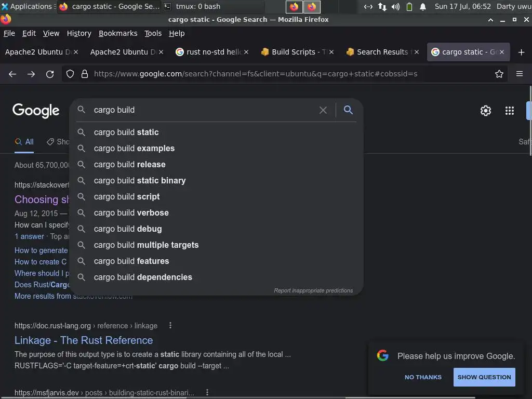Open the File menu
Screen dimensions: 532x399
tap(9, 33)
